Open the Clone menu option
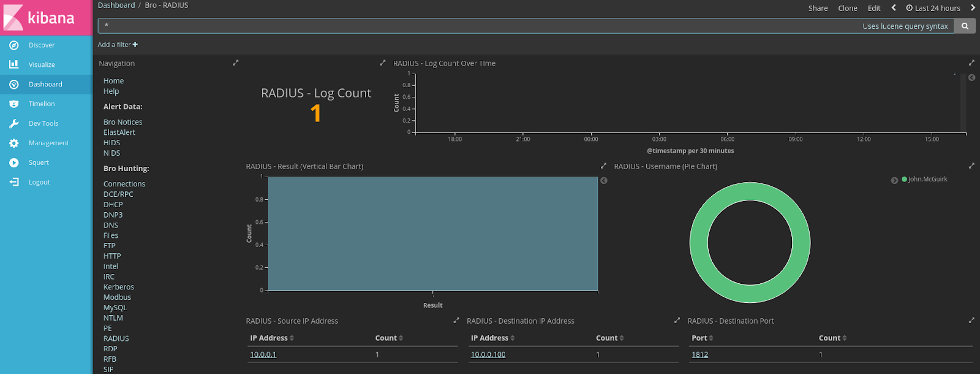Image resolution: width=980 pixels, height=374 pixels. [x=848, y=8]
